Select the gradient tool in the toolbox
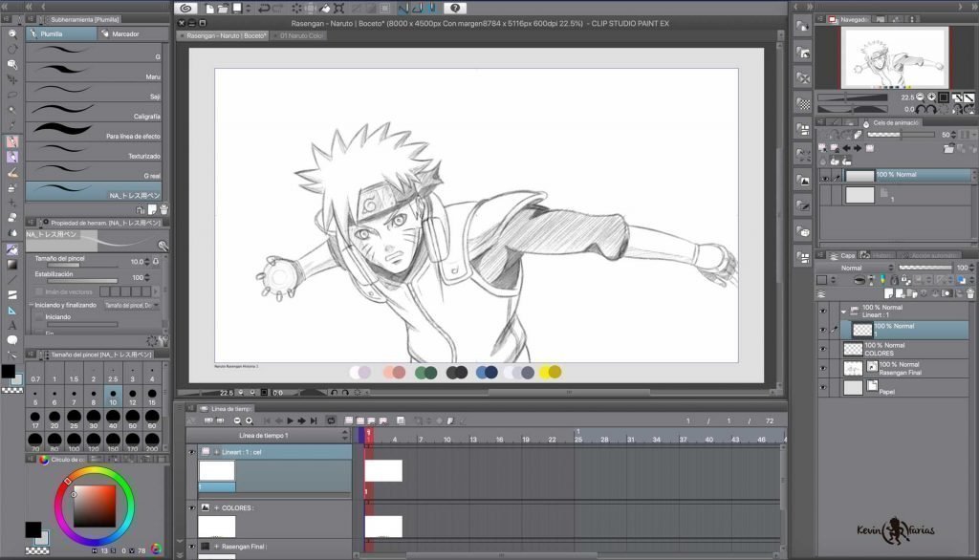The image size is (979, 560). pyautogui.click(x=11, y=264)
